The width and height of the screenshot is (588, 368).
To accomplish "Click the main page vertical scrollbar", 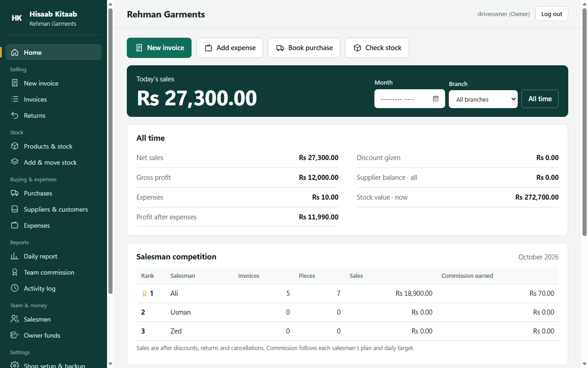I will coord(585,122).
